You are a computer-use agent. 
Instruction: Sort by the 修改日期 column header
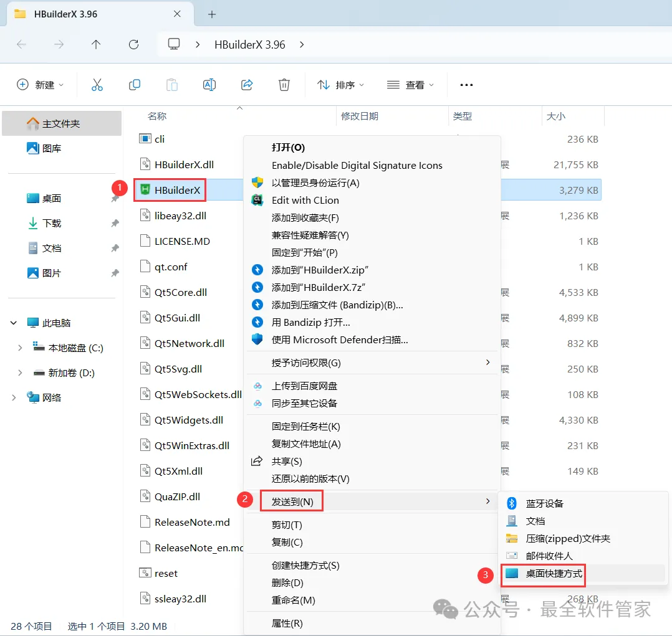(x=359, y=116)
